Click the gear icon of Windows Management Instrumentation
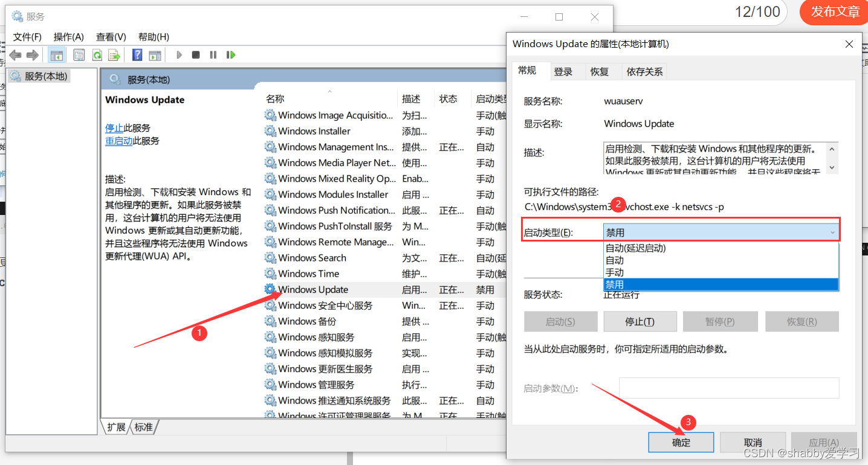This screenshot has width=868, height=465. pyautogui.click(x=270, y=147)
